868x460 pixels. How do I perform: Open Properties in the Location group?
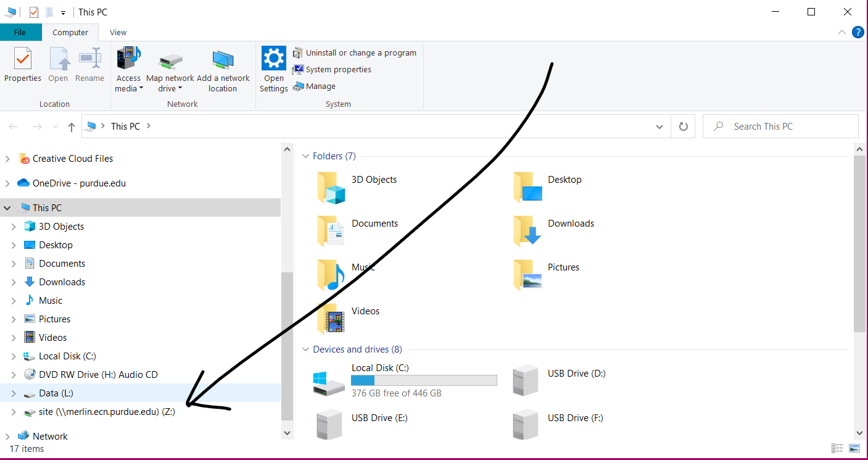[23, 65]
